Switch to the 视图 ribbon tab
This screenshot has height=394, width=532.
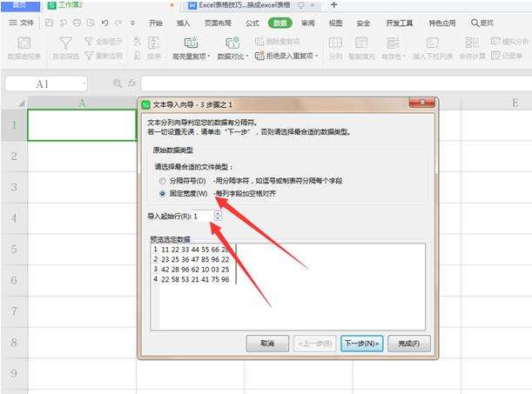point(335,23)
